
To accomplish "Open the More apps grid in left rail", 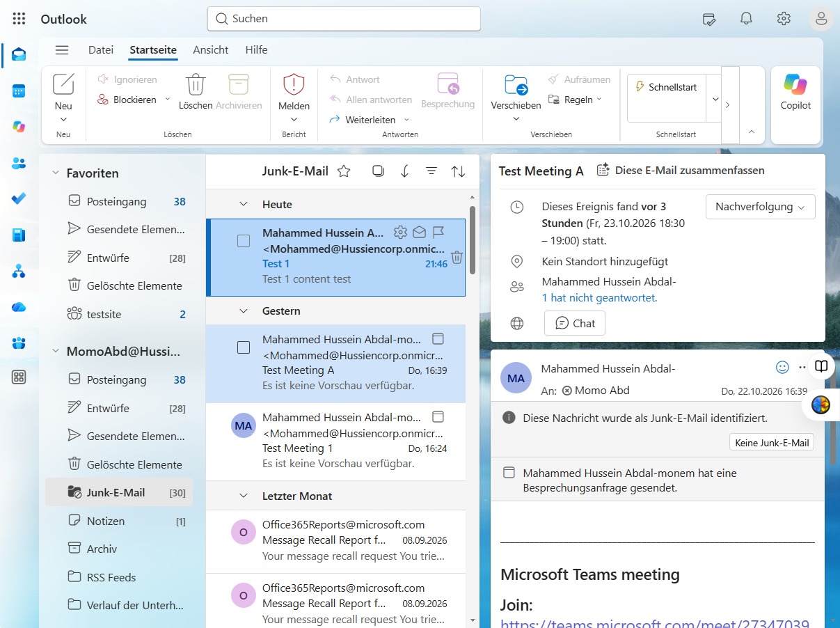I will pos(19,377).
